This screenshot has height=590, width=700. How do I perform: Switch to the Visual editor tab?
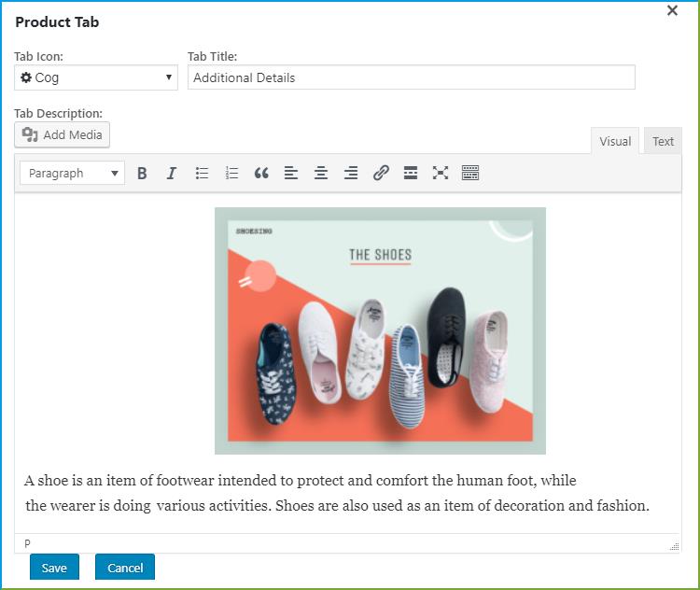tap(615, 141)
